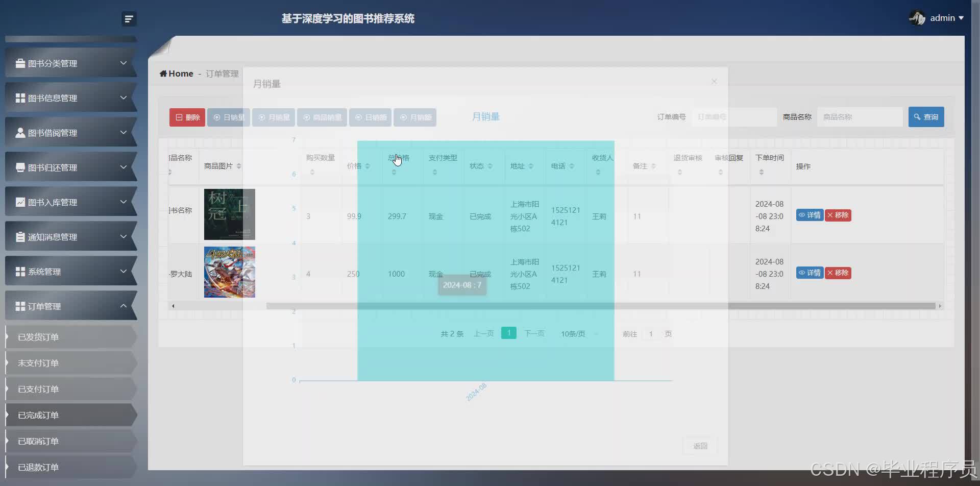Click the 月销量 toolbar button

274,117
